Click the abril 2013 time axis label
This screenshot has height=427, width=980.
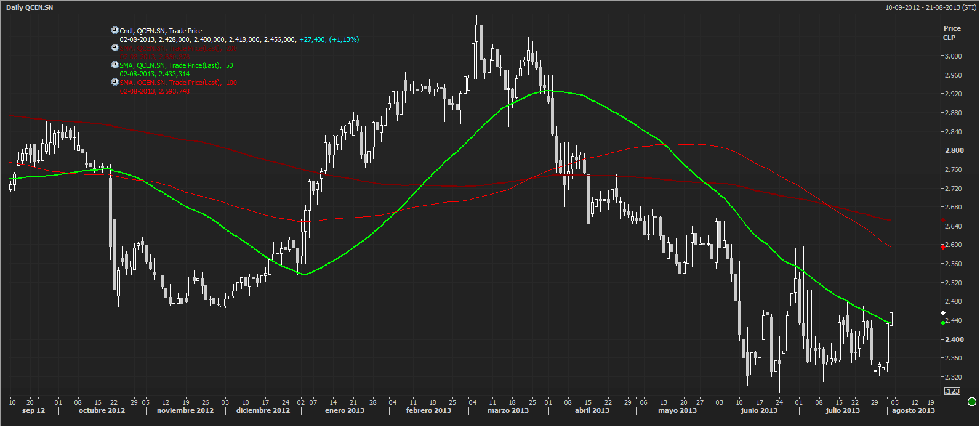592,410
